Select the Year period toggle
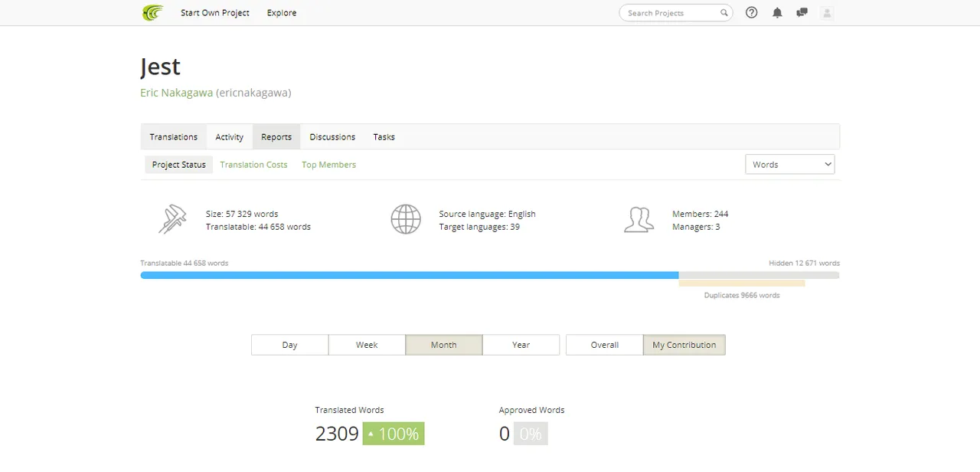980x472 pixels. tap(521, 345)
